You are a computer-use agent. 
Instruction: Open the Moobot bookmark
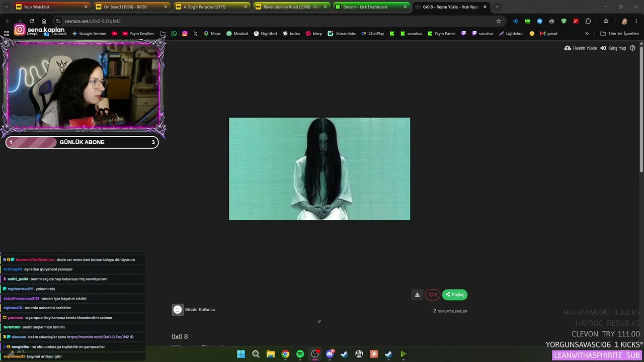pos(237,34)
